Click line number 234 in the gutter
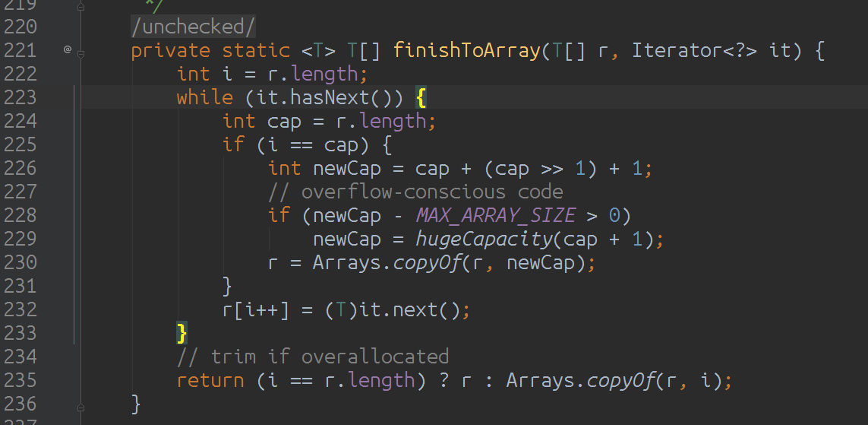868x425 pixels. (x=21, y=357)
